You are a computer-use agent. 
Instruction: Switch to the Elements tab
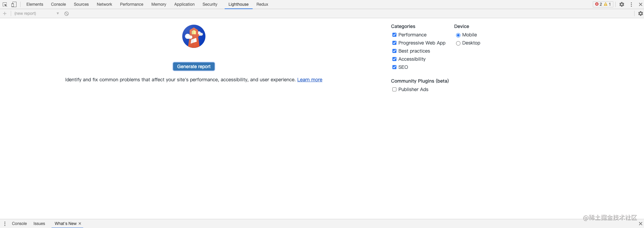tap(35, 4)
